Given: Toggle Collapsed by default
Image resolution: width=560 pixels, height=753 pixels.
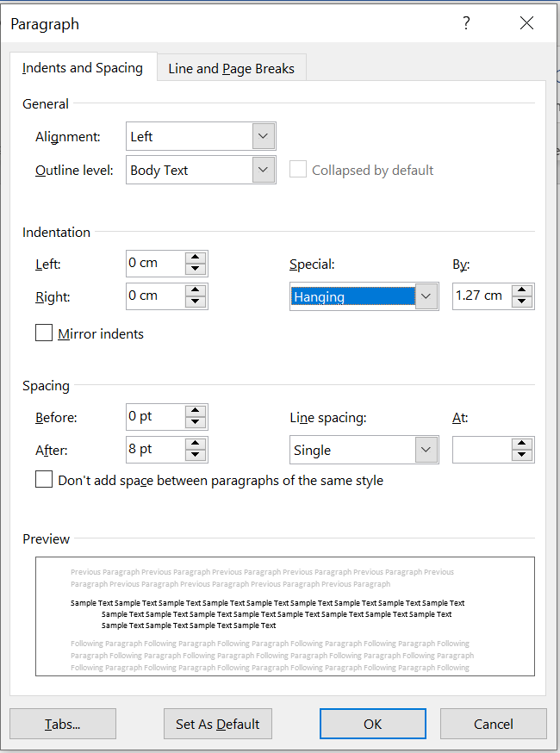Looking at the screenshot, I should (x=297, y=170).
